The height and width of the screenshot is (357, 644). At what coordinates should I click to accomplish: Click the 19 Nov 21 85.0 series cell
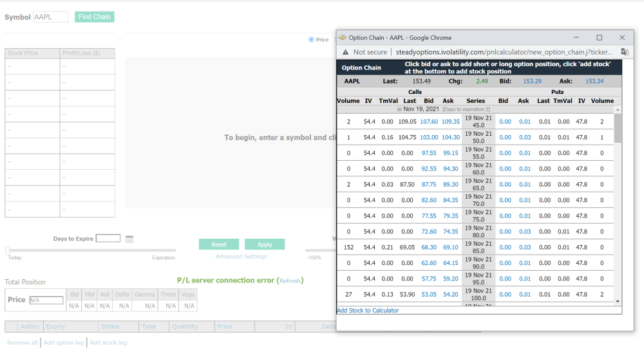tap(478, 248)
